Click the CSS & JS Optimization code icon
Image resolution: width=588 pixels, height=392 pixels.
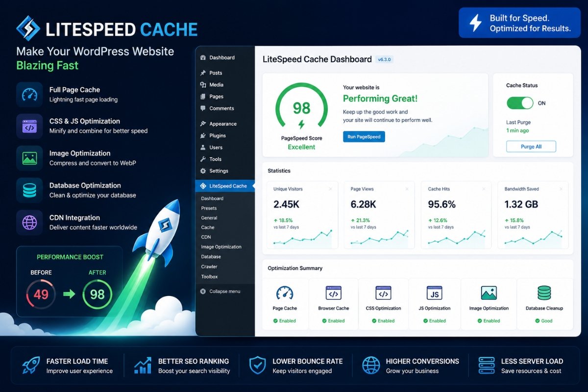point(29,126)
